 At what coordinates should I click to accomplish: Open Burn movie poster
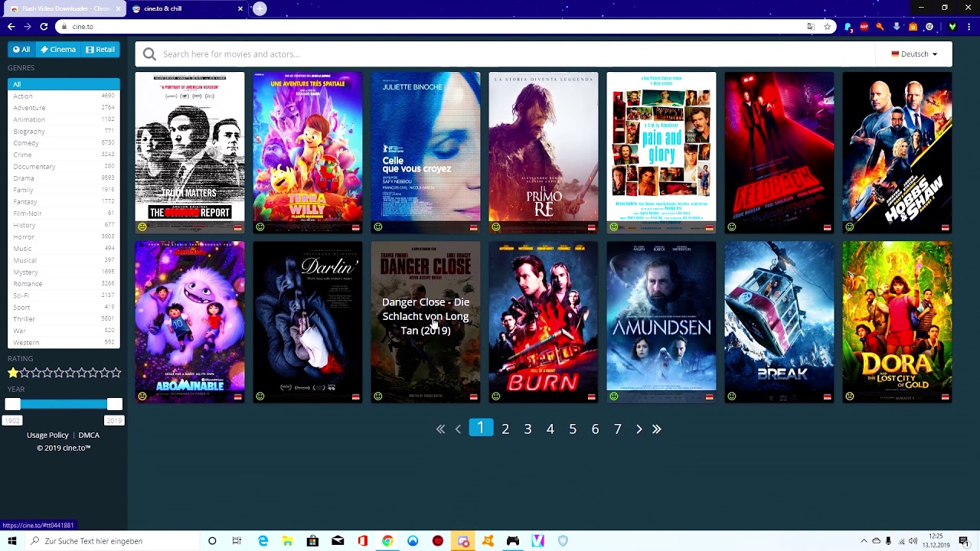click(544, 322)
